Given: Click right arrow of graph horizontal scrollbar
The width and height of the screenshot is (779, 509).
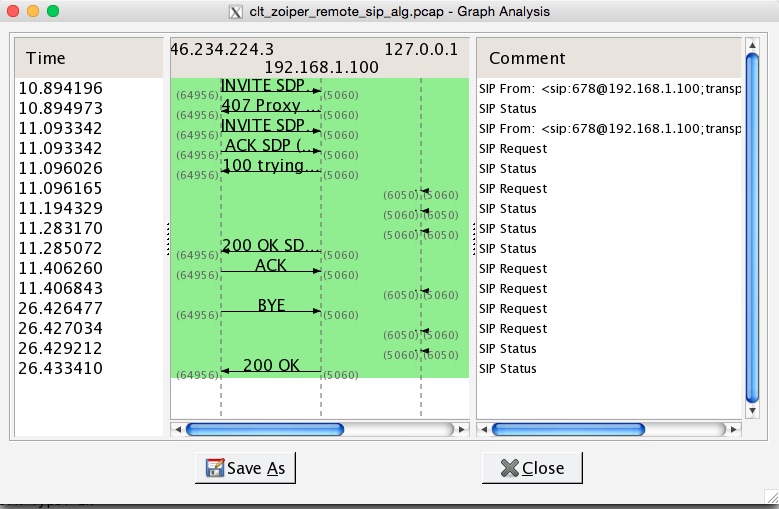Looking at the screenshot, I should (x=461, y=430).
